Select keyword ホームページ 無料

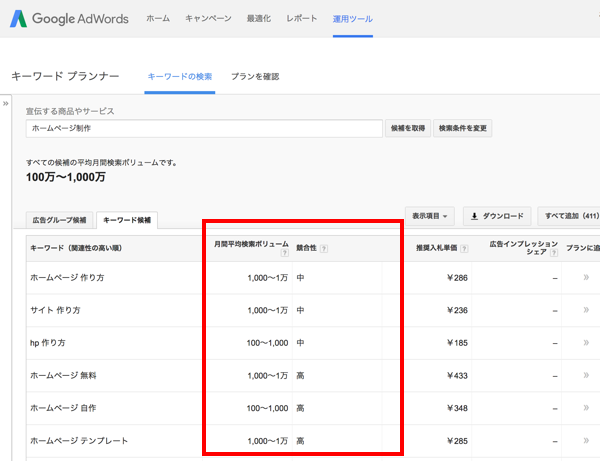click(x=63, y=375)
